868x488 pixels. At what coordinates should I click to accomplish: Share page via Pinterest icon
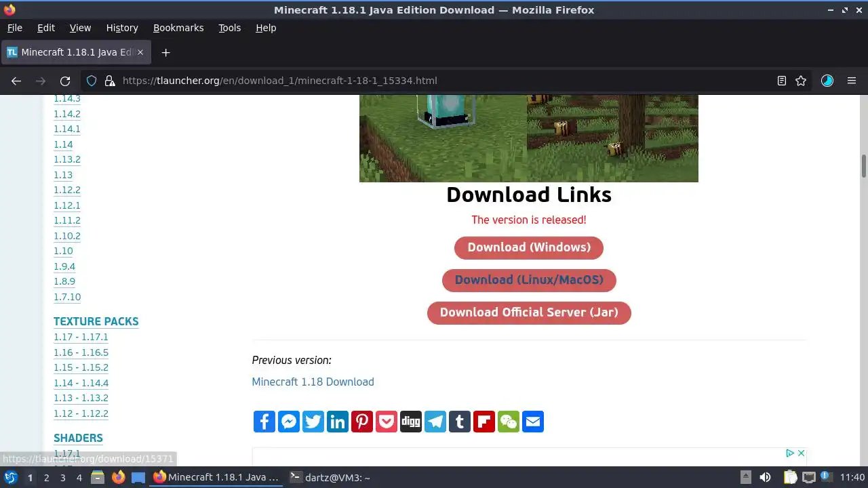coord(362,422)
